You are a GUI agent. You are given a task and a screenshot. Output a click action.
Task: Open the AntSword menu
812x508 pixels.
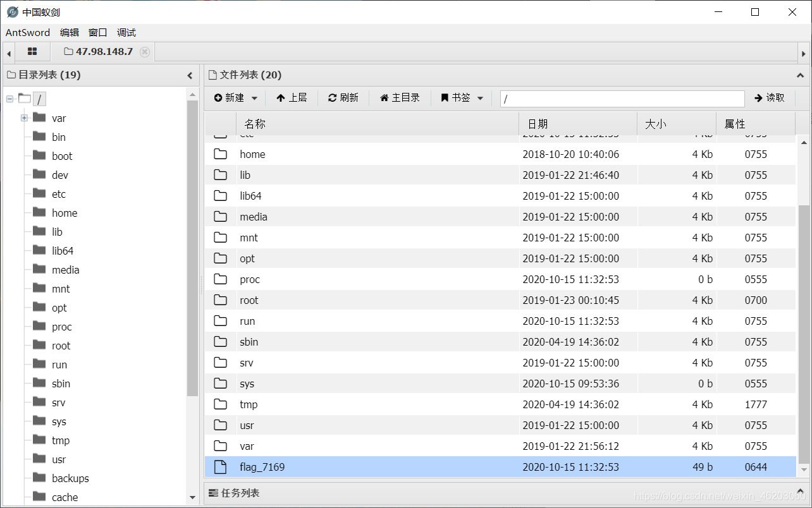pos(28,32)
